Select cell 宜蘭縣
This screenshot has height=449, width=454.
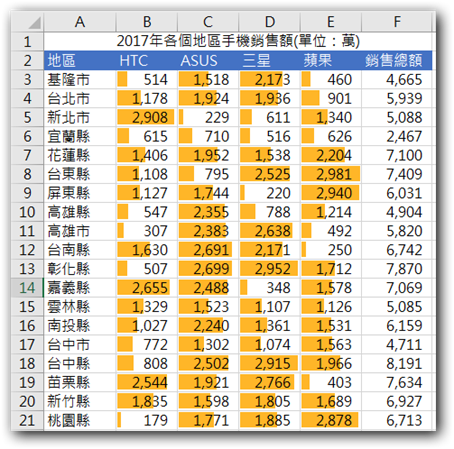80,136
